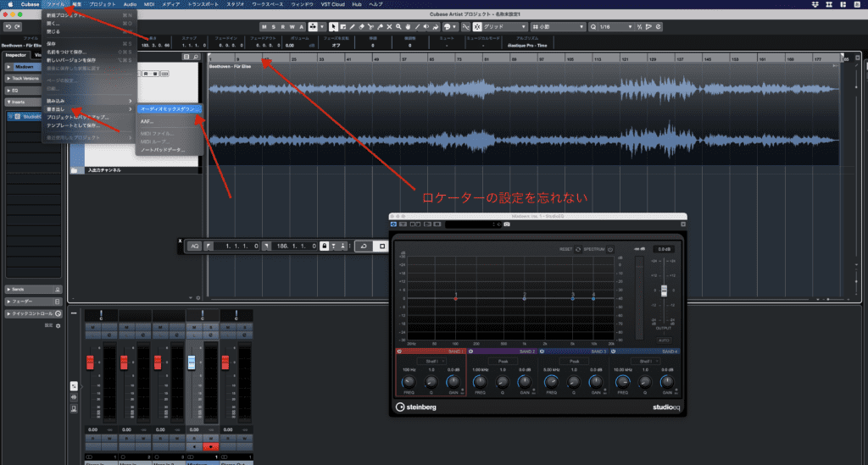Select the Split scissors tool
Image resolution: width=868 pixels, height=465 pixels.
click(x=371, y=26)
